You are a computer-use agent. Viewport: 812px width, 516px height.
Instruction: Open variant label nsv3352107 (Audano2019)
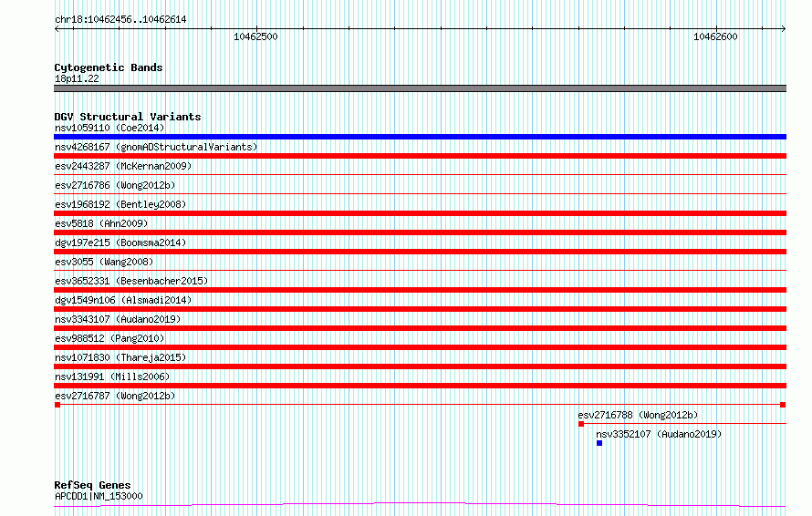click(659, 434)
